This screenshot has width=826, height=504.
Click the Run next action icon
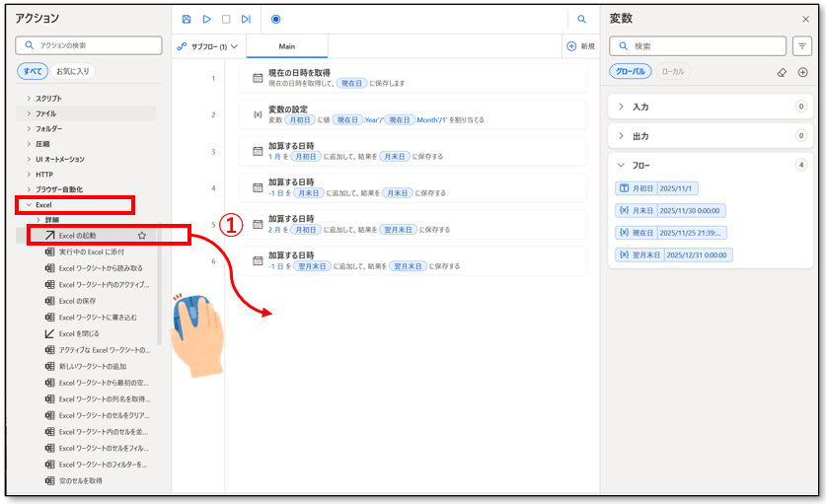click(246, 19)
